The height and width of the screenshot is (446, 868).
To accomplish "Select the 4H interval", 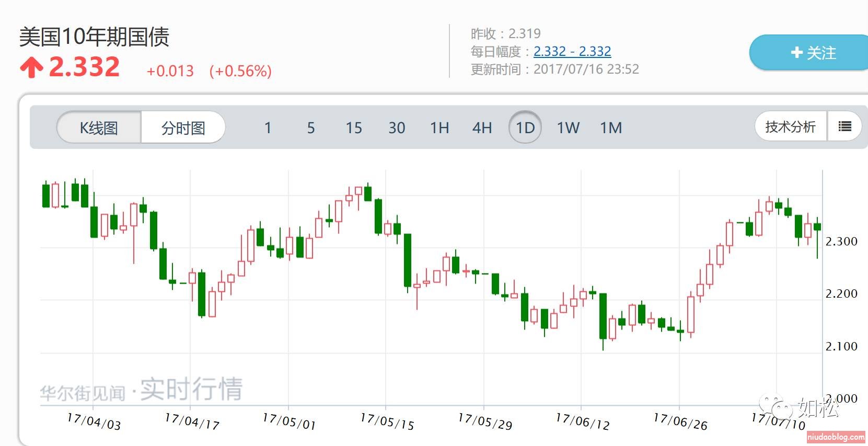I will point(482,127).
